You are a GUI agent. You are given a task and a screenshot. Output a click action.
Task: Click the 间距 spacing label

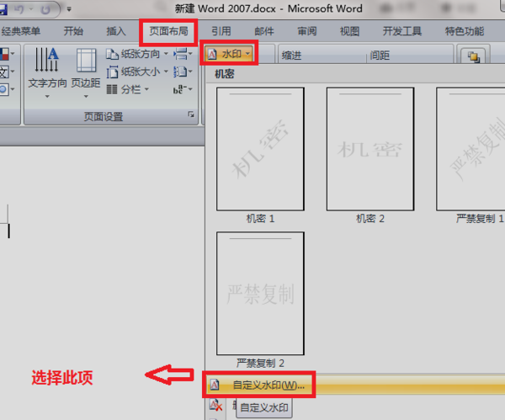click(380, 56)
